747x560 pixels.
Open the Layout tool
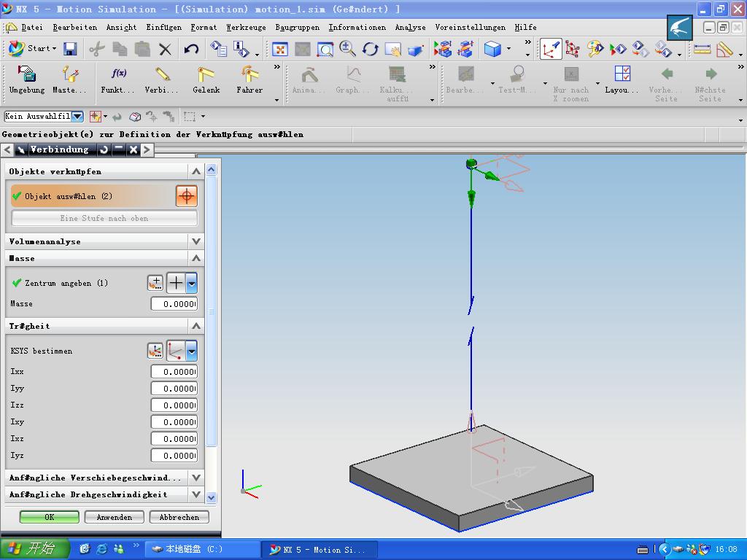[x=622, y=79]
